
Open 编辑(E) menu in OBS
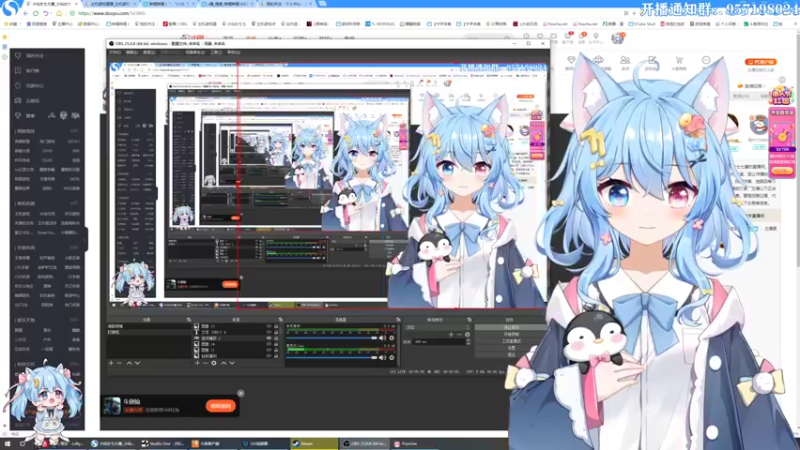point(132,53)
